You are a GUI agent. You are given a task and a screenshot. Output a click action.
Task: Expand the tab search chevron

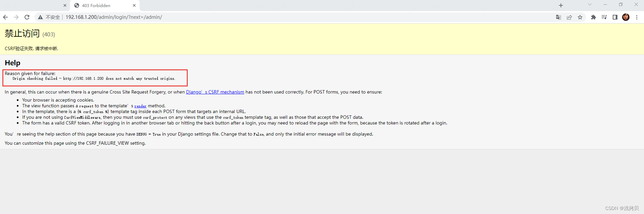click(590, 5)
